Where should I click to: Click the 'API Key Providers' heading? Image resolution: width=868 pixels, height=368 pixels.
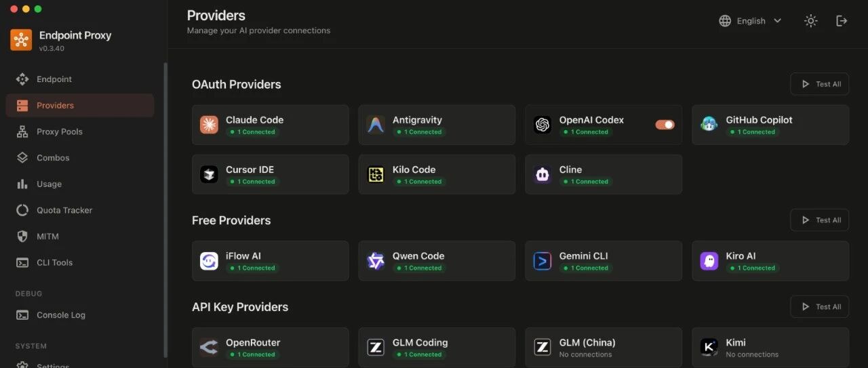coord(240,307)
